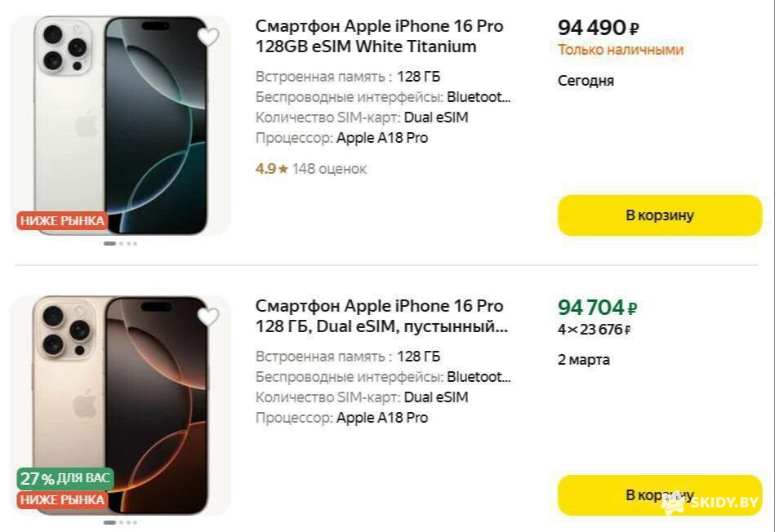The image size is (775, 532).
Task: Add White Titanium iPhone to cart
Action: (x=659, y=215)
